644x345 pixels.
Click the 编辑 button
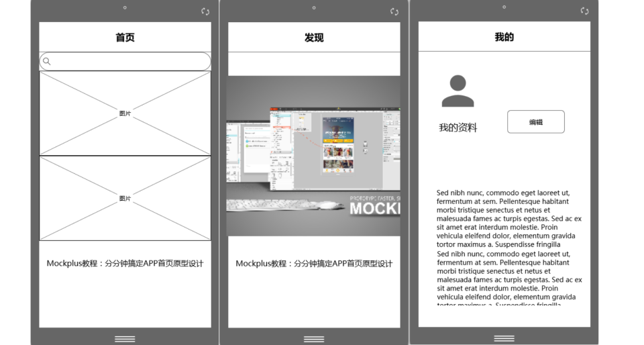coord(536,121)
